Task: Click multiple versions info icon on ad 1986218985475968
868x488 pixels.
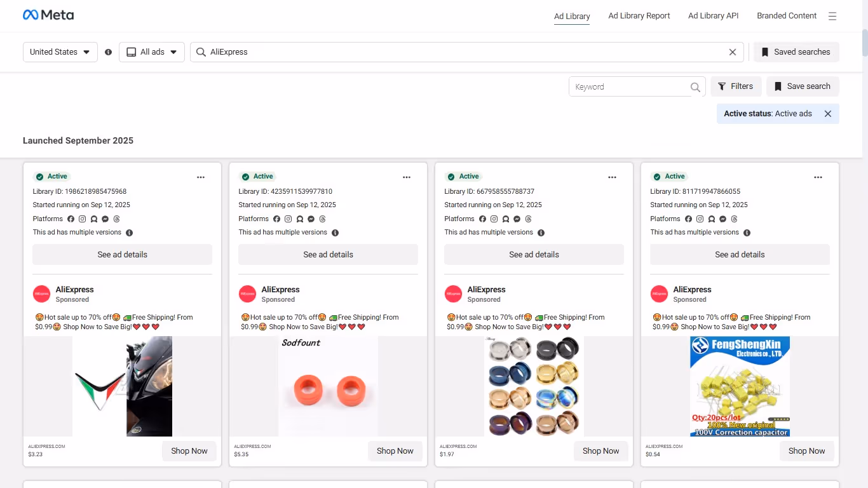Action: point(129,233)
